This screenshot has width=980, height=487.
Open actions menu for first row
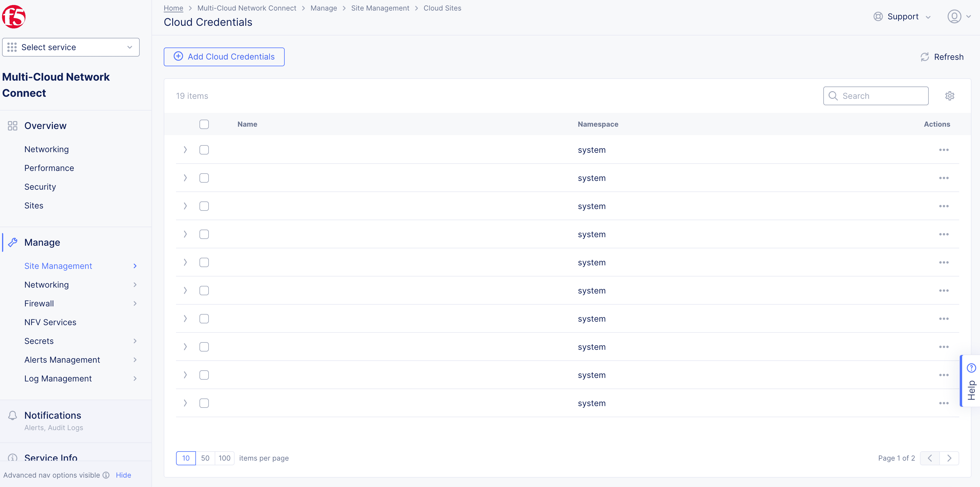pyautogui.click(x=943, y=150)
